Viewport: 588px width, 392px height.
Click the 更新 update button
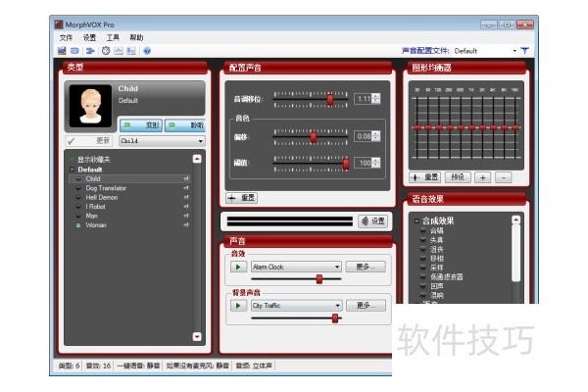coord(89,141)
